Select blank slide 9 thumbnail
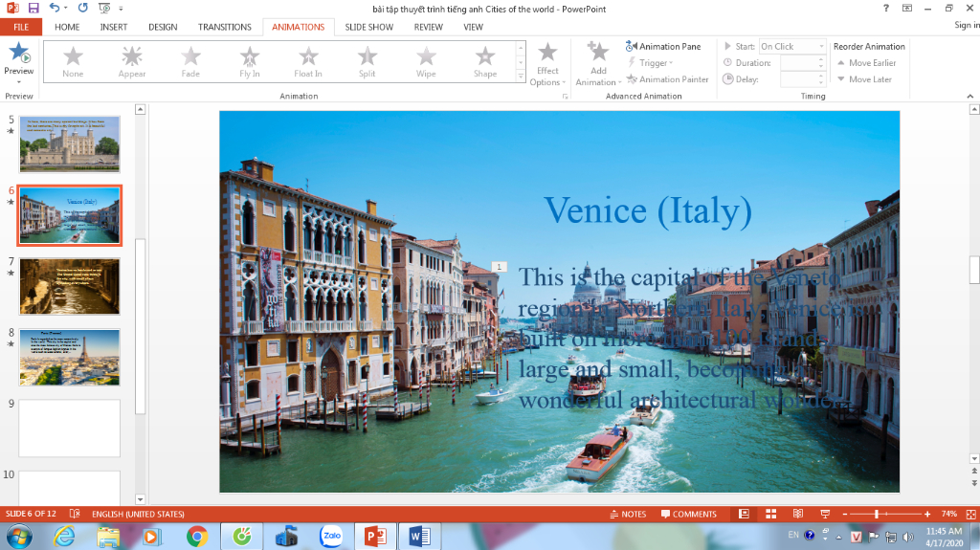The image size is (980, 550). [x=69, y=429]
